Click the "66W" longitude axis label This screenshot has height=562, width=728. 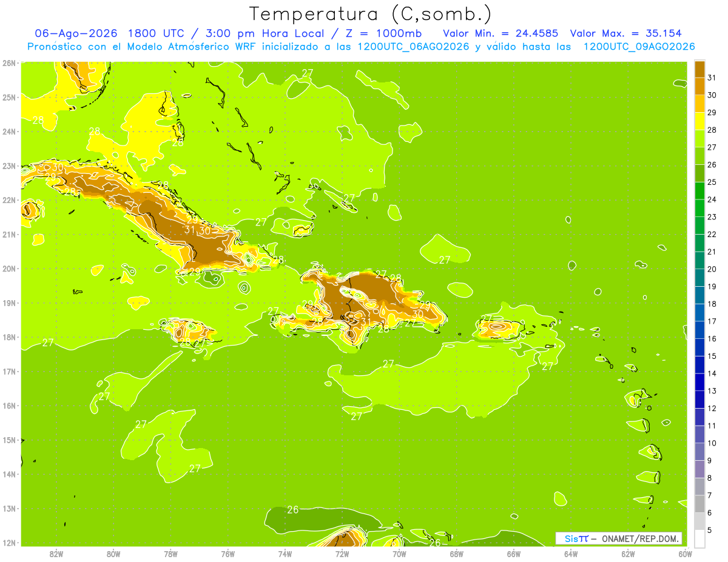514,554
